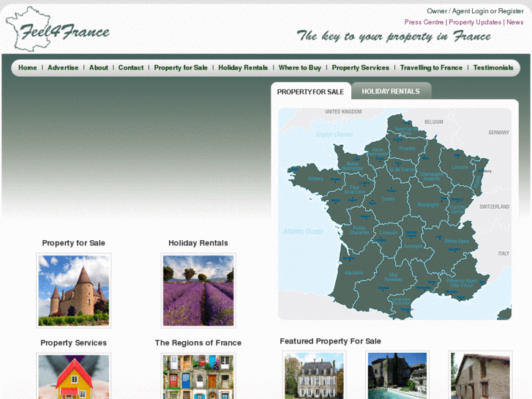This screenshot has width=532, height=399.
Task: Select Limousin region on the map
Action: (389, 233)
